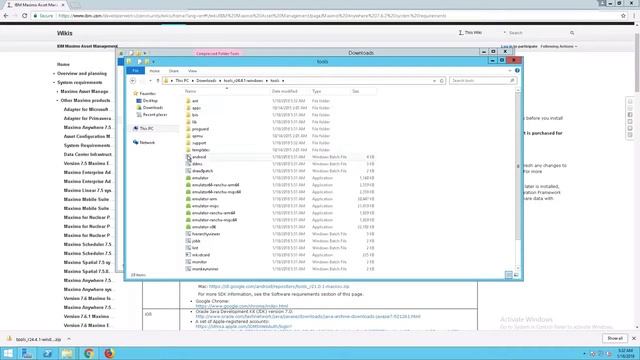
Task: Click the Windows Start button
Action: point(8,353)
